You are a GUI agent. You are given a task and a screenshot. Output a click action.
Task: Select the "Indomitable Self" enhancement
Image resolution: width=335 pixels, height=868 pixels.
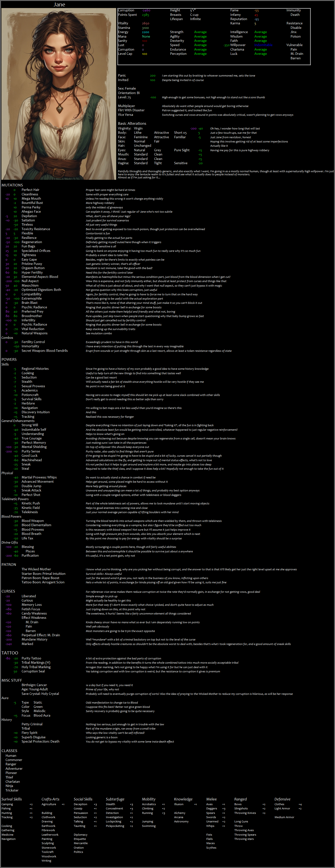[34, 430]
